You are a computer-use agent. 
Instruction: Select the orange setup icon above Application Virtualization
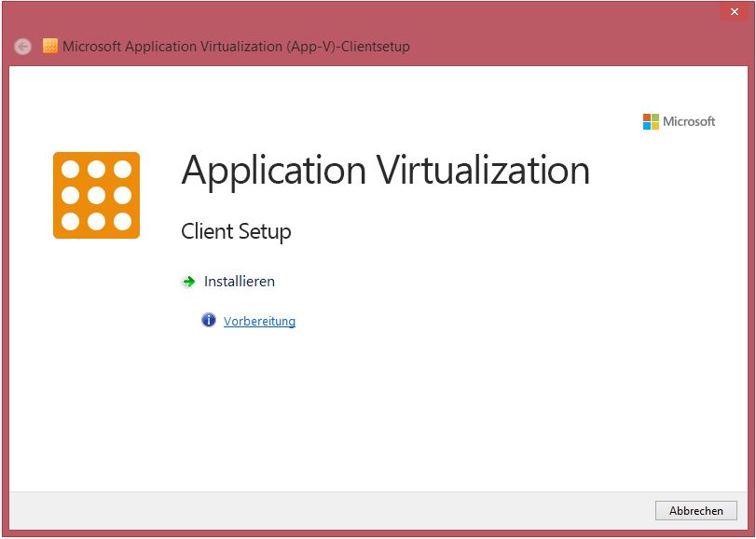(x=96, y=194)
